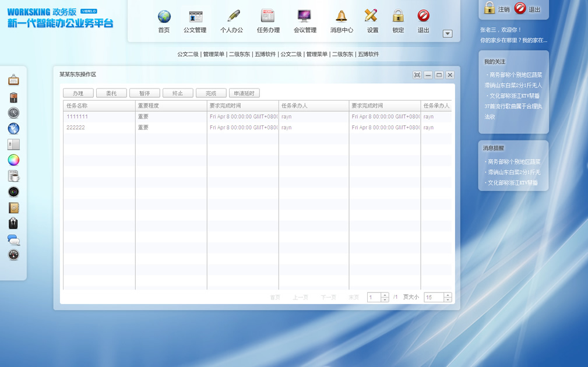
Task: Click the 终止 button
Action: coord(178,93)
